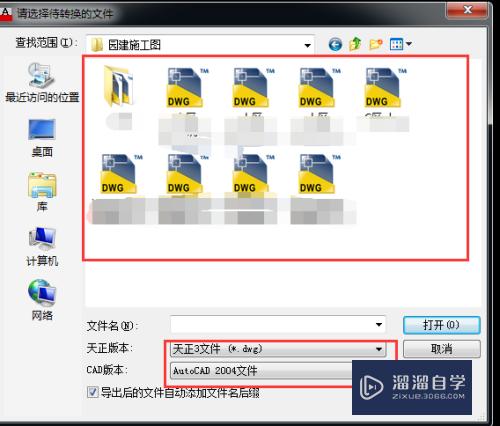The height and width of the screenshot is (426, 500).
Task: Open the 天正版本 dropdown
Action: coord(278,349)
